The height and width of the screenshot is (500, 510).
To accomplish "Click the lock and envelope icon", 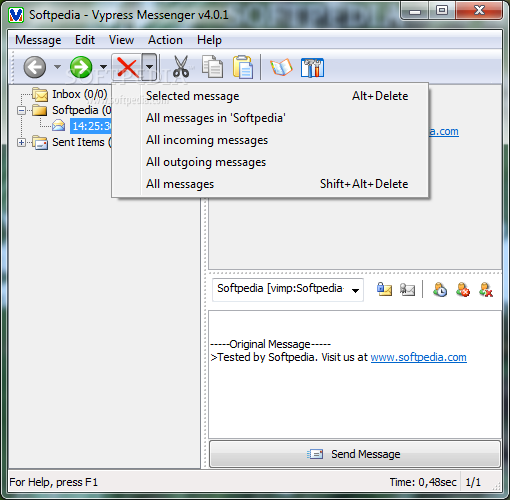I will click(x=384, y=289).
